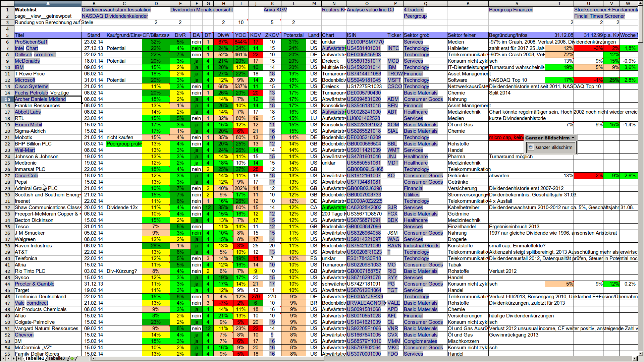644x362 pixels.
Task: Switch to the Tabelle3 sheet tab
Action: tap(57, 358)
